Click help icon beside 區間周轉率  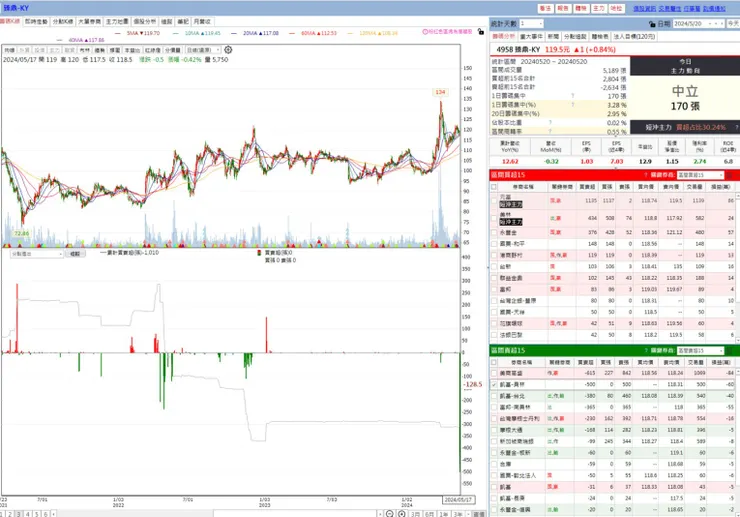(x=550, y=131)
